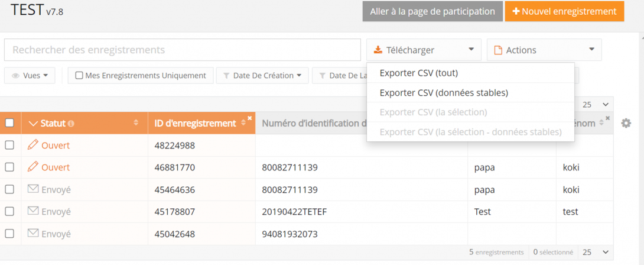Close the ID d'enregistrement column with x

click(x=249, y=118)
